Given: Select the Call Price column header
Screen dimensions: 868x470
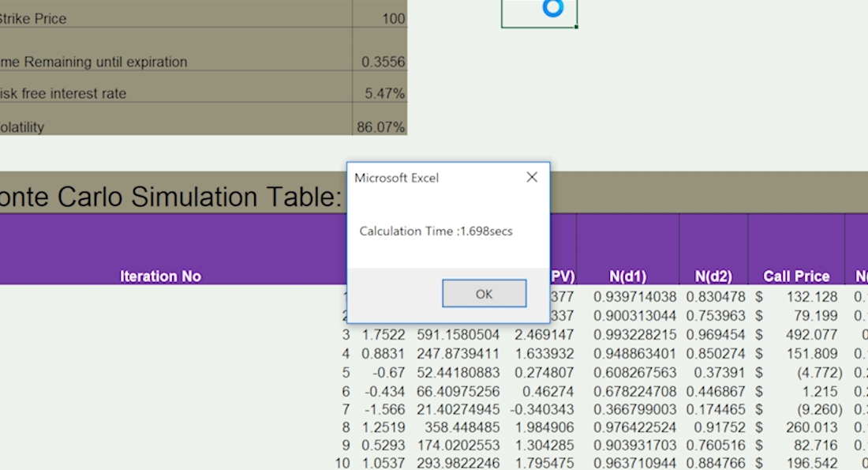Looking at the screenshot, I should coord(795,276).
